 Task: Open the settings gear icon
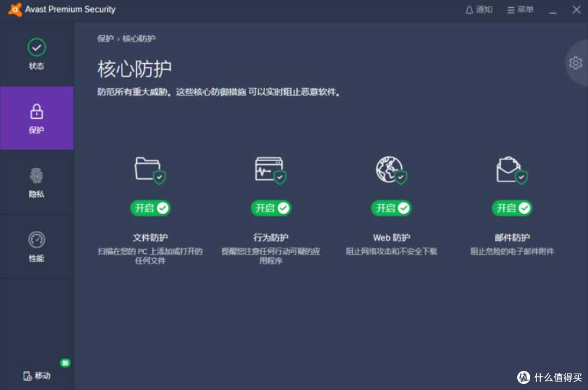(x=575, y=63)
